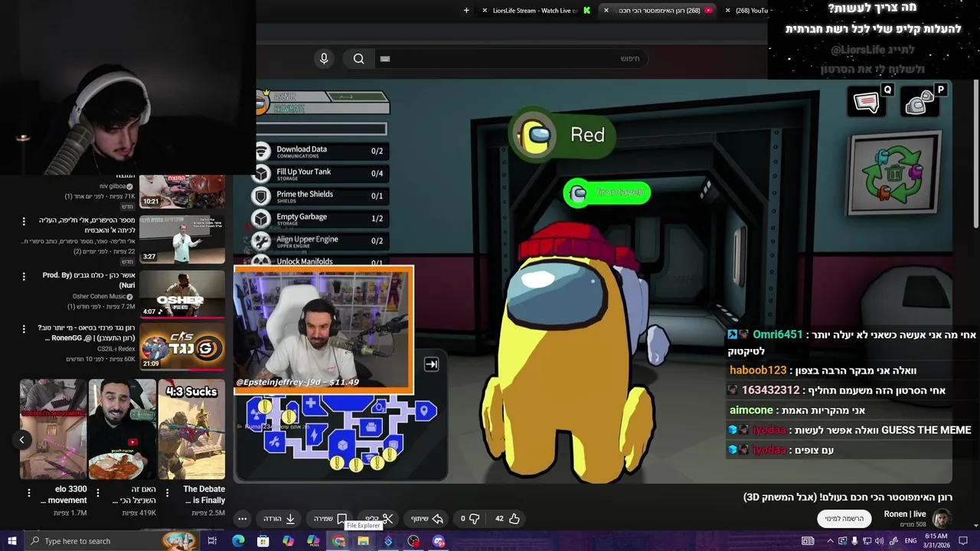Open options menu for RonenGG recommended video
980x551 pixels.
click(24, 329)
